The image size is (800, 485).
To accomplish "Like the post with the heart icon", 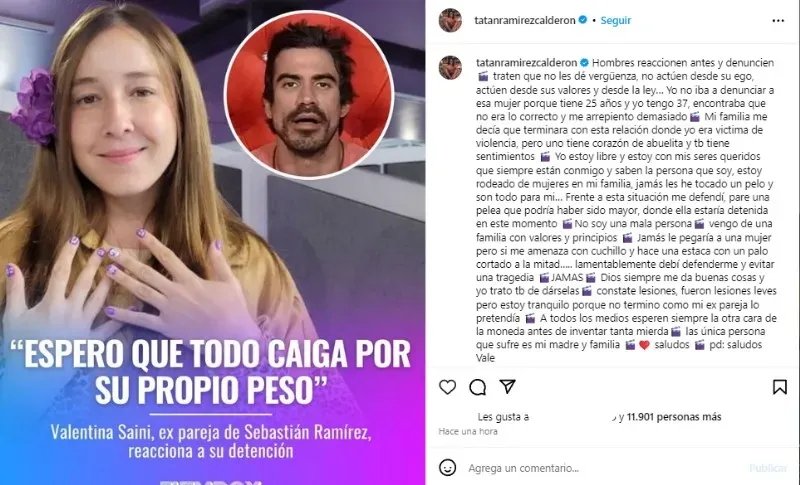I will click(x=447, y=387).
